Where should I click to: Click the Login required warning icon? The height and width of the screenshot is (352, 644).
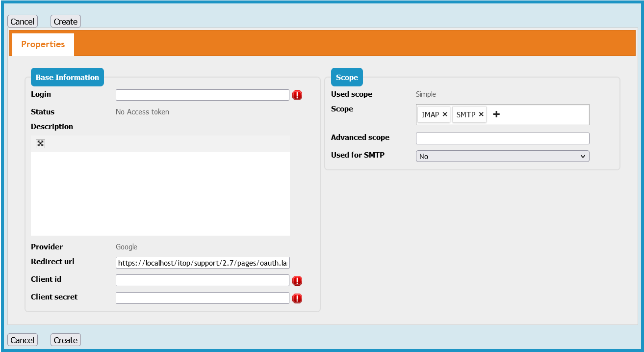(x=297, y=95)
